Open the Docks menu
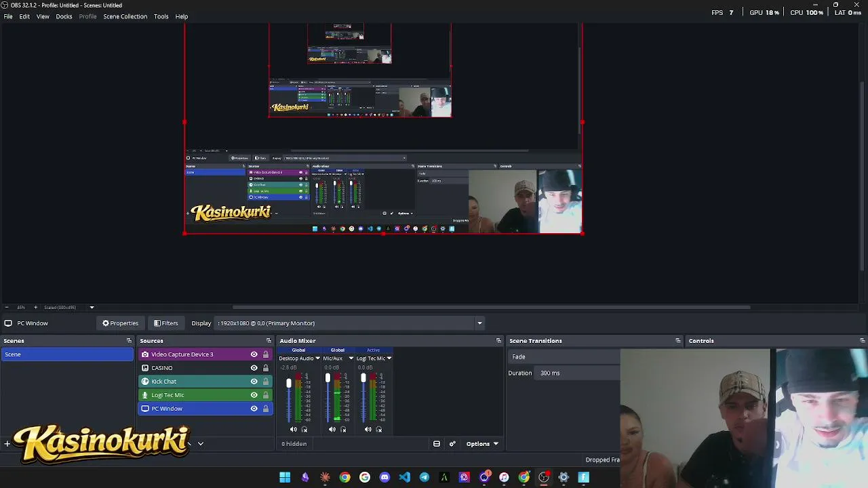This screenshot has width=868, height=488. [64, 16]
